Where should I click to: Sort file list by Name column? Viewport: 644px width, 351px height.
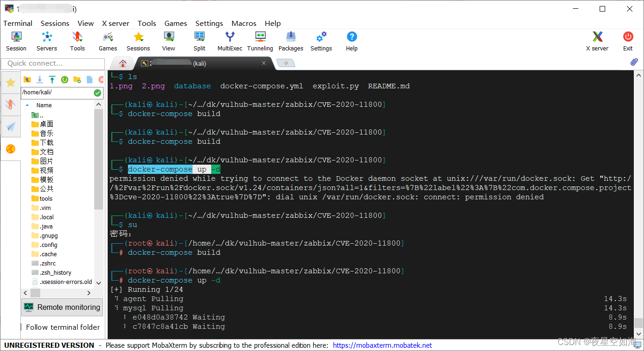click(x=44, y=105)
